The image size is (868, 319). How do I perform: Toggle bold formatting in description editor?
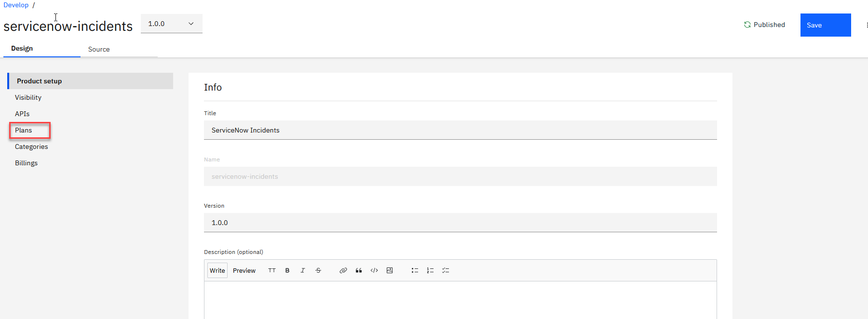287,270
